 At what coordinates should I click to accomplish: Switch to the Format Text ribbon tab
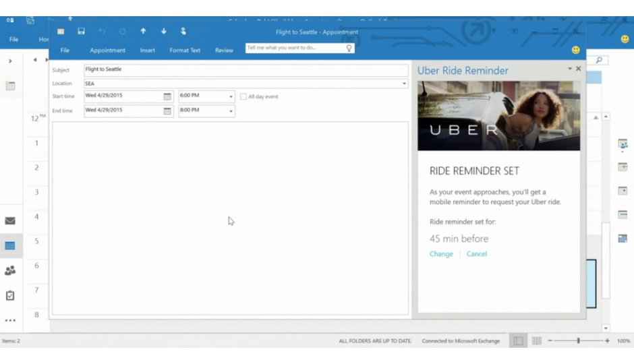pyautogui.click(x=185, y=50)
